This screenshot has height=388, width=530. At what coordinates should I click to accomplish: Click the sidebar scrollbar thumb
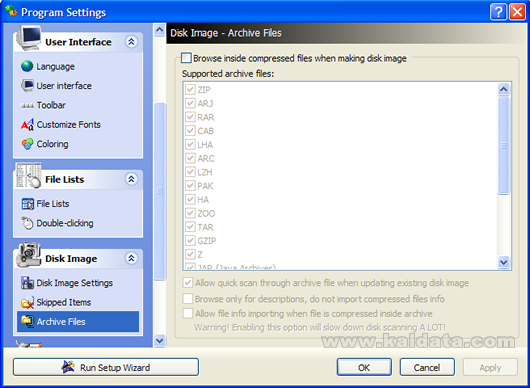click(160, 191)
